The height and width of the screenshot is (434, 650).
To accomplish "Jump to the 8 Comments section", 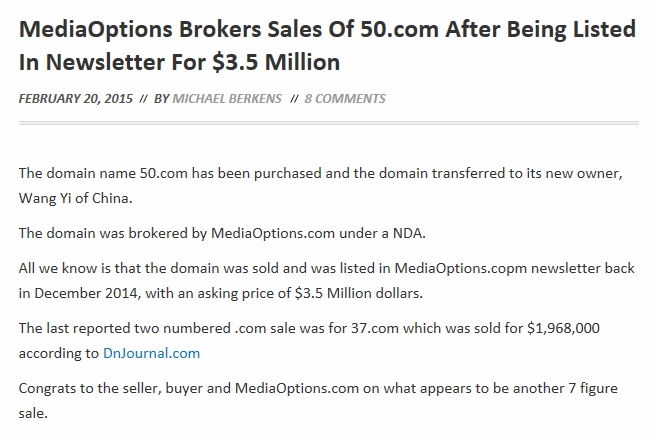I will [x=345, y=98].
